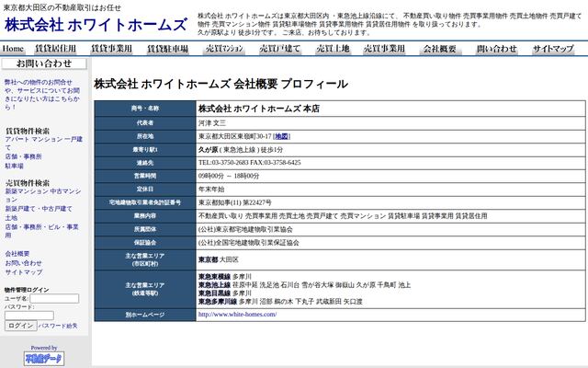Click the 東急目黒線 railway line text
Image resolution: width=588 pixels, height=368 pixels.
click(x=214, y=293)
